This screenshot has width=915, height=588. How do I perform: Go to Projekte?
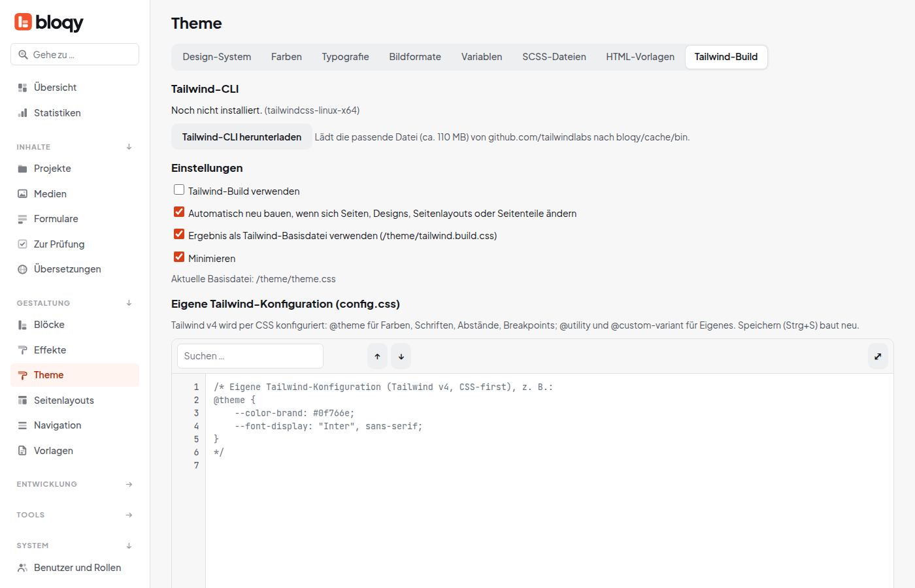75,169
